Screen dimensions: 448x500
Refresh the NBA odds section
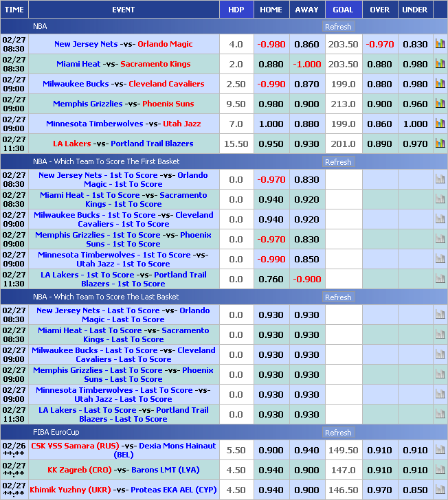[338, 27]
